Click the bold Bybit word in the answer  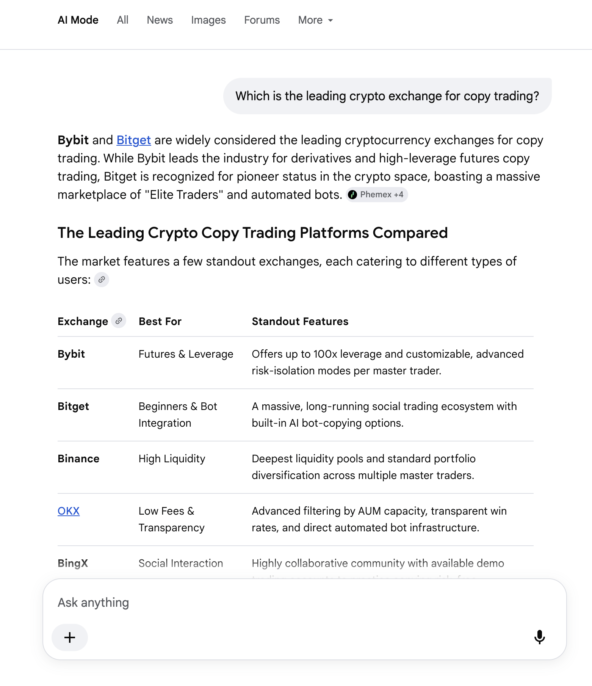tap(73, 140)
